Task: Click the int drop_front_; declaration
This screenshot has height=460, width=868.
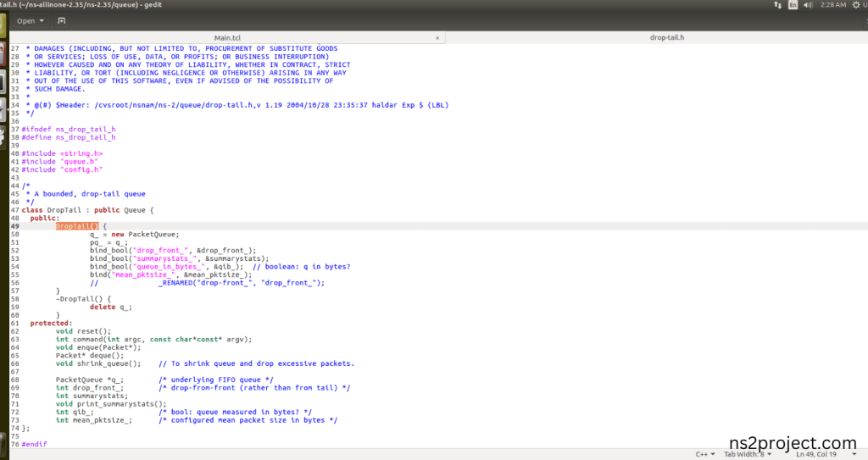Action: (x=90, y=388)
